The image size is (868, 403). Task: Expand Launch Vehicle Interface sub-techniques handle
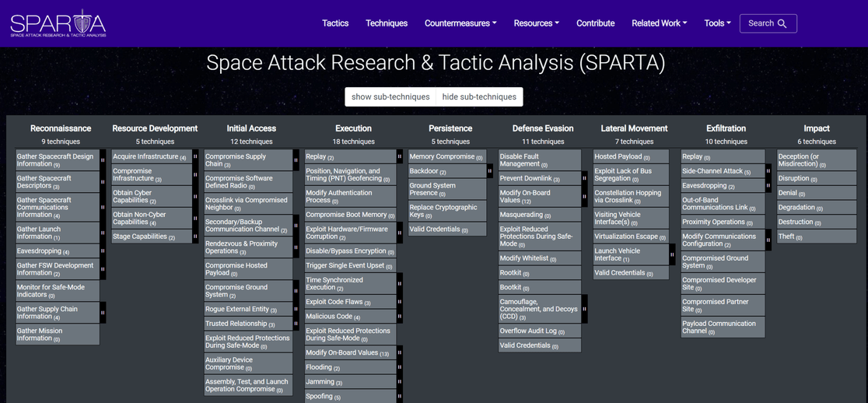[x=672, y=254]
